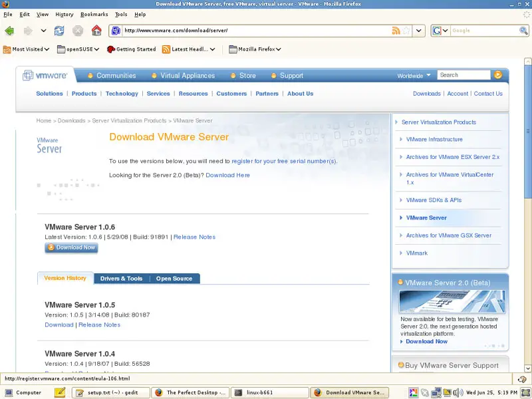Reload the current page
The width and height of the screenshot is (532, 399).
tap(59, 31)
